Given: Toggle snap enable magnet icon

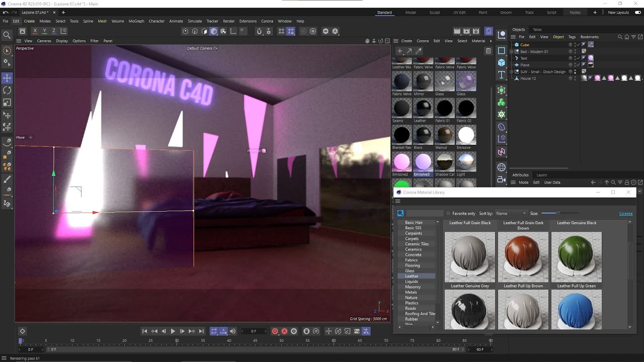Looking at the screenshot, I should pos(259,31).
